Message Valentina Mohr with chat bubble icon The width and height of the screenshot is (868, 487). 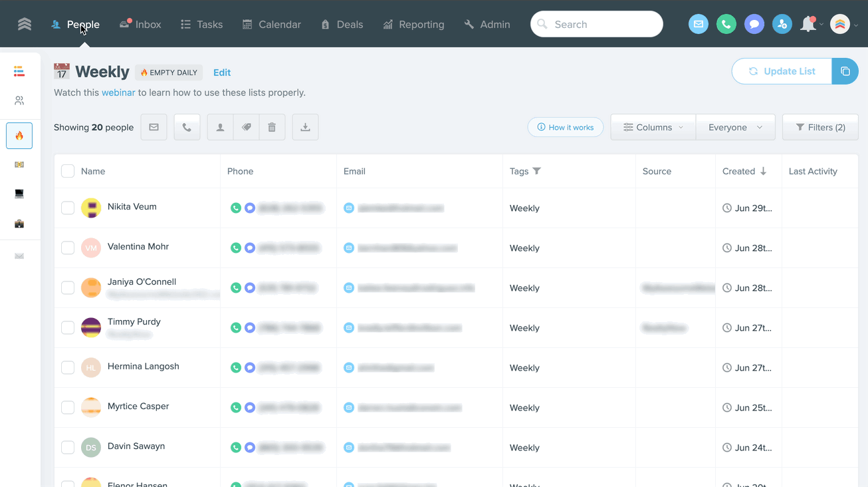249,248
